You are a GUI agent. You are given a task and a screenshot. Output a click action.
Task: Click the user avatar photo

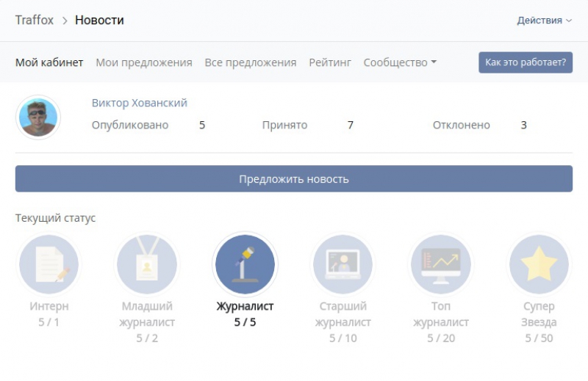38,117
